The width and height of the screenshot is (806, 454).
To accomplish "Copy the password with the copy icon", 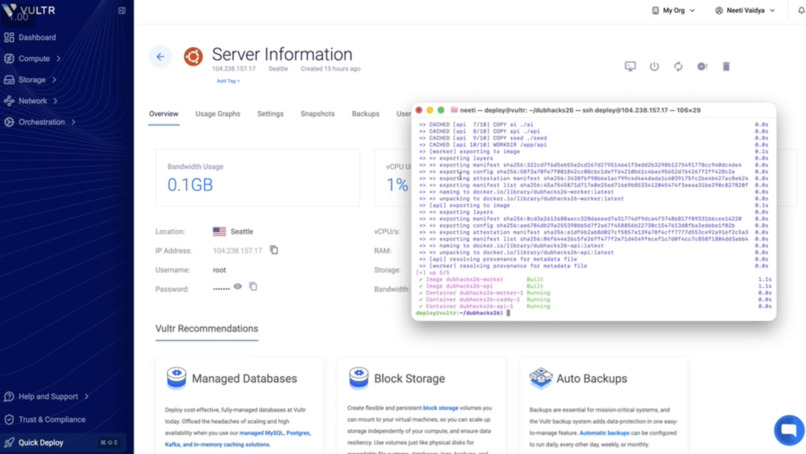I will coord(253,286).
